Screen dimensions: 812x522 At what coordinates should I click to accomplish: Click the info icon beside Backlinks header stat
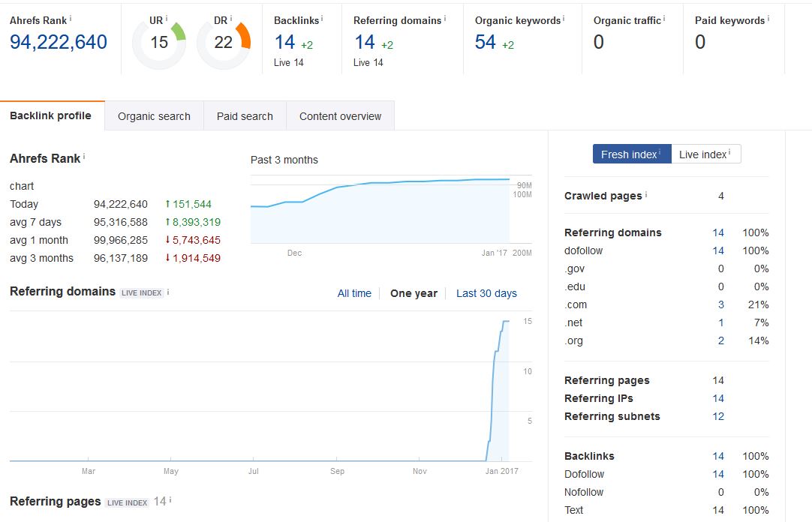[x=322, y=19]
